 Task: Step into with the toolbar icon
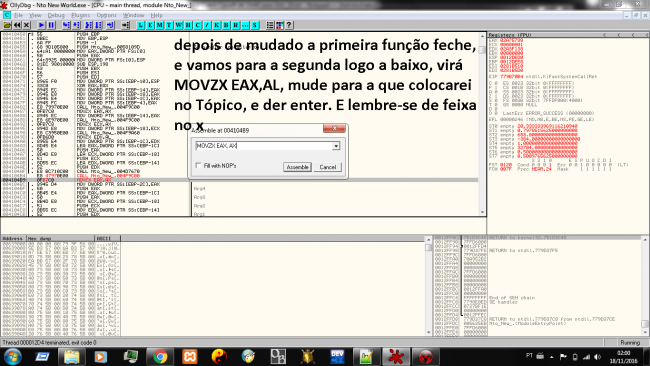tap(66, 25)
